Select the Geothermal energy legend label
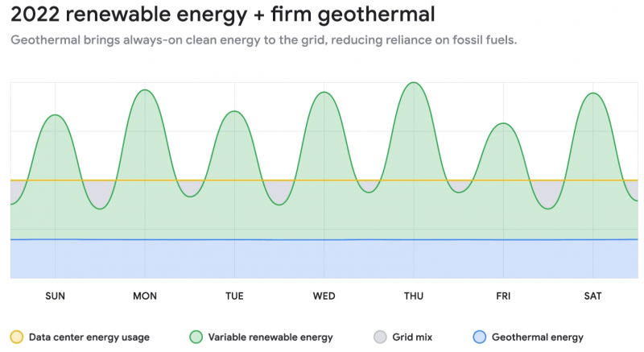 pyautogui.click(x=537, y=337)
